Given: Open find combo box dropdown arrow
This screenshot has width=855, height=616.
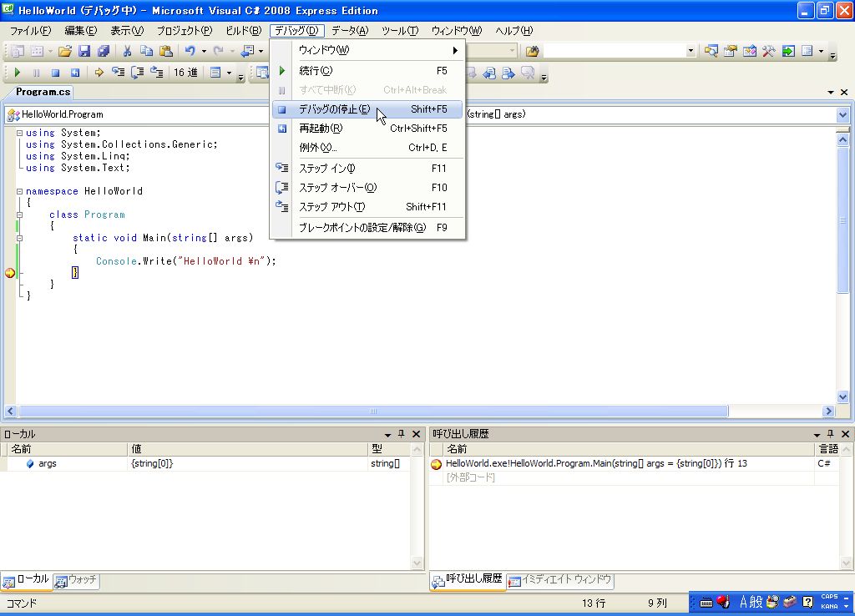Looking at the screenshot, I should click(x=691, y=51).
